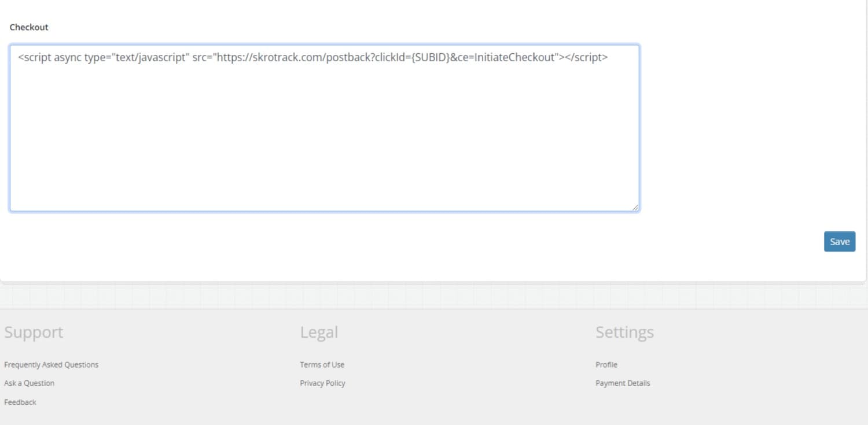
Task: Click the Support footer heading
Action: pyautogui.click(x=34, y=332)
